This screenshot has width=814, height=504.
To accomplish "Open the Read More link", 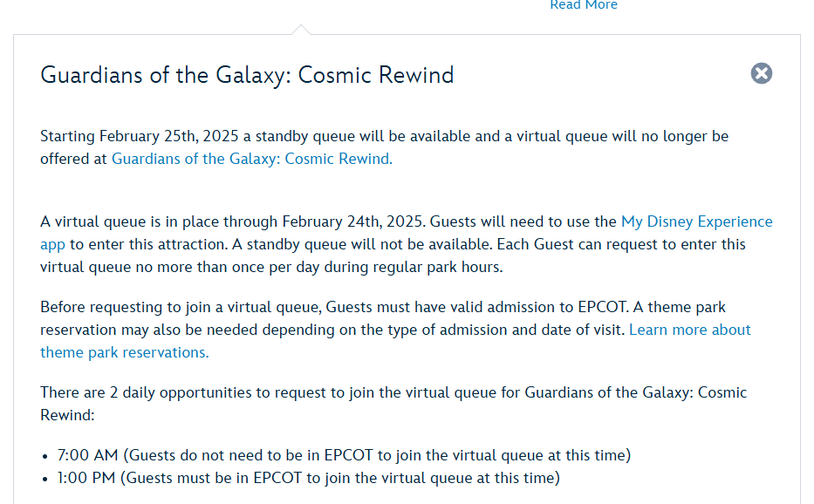I will pyautogui.click(x=584, y=4).
